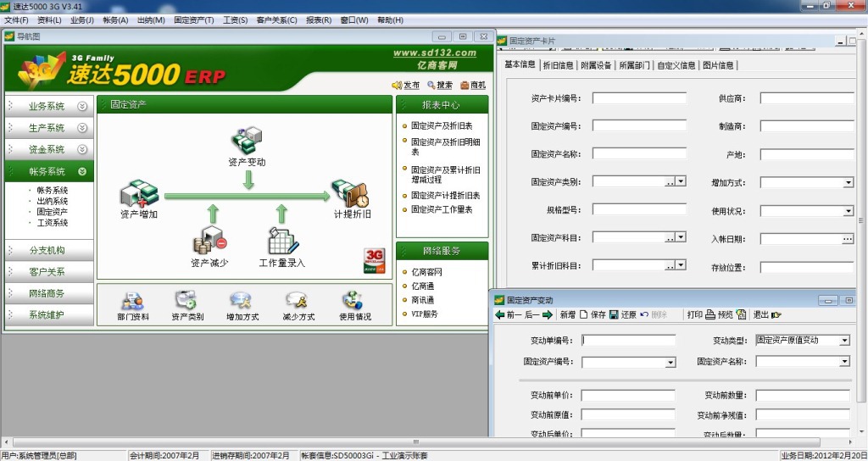
Task: Open 固定资产编号 dropdown in 固定资产变动
Action: 670,363
